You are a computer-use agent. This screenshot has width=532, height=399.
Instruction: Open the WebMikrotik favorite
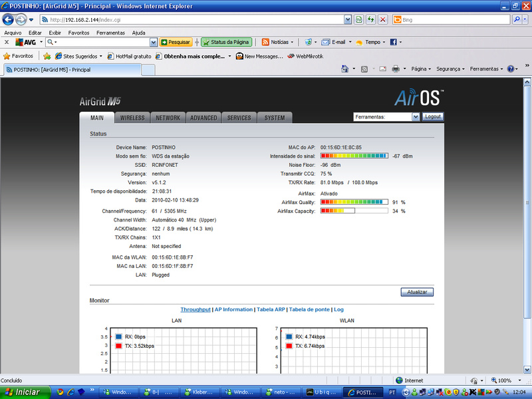pos(305,56)
